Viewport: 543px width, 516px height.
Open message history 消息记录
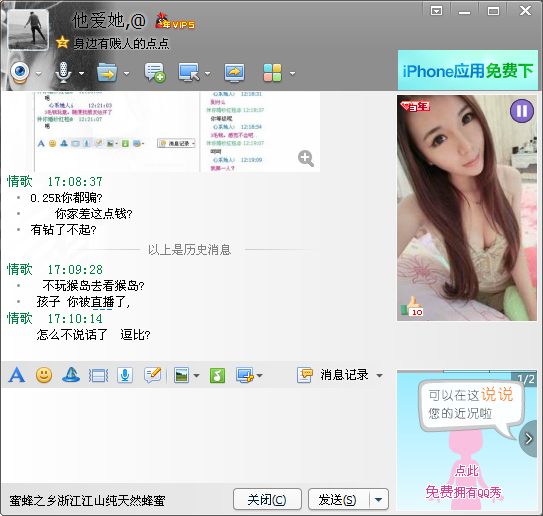[333, 375]
